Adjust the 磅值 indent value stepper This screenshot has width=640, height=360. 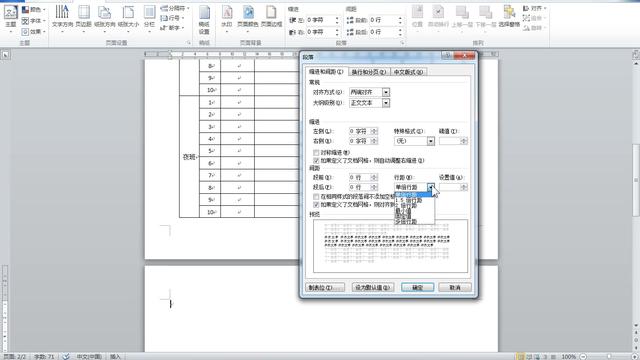click(x=464, y=141)
